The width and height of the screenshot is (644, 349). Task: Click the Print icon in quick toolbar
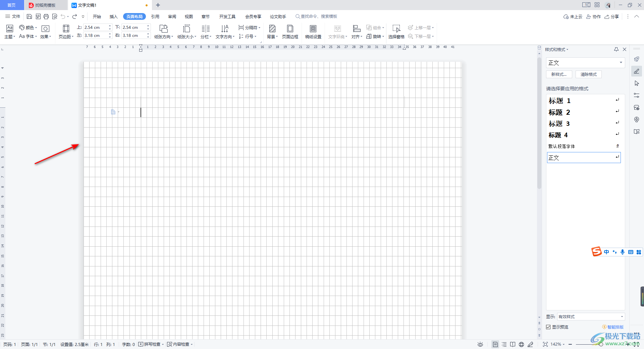(46, 16)
